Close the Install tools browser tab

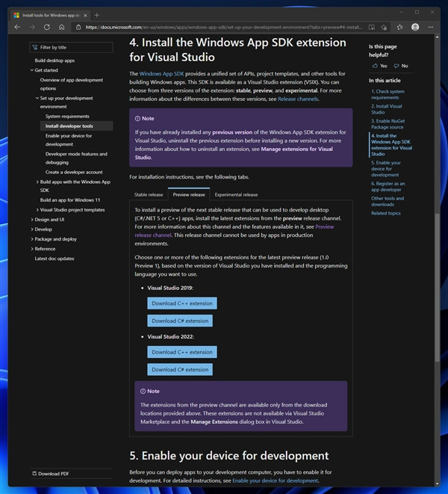tap(85, 15)
